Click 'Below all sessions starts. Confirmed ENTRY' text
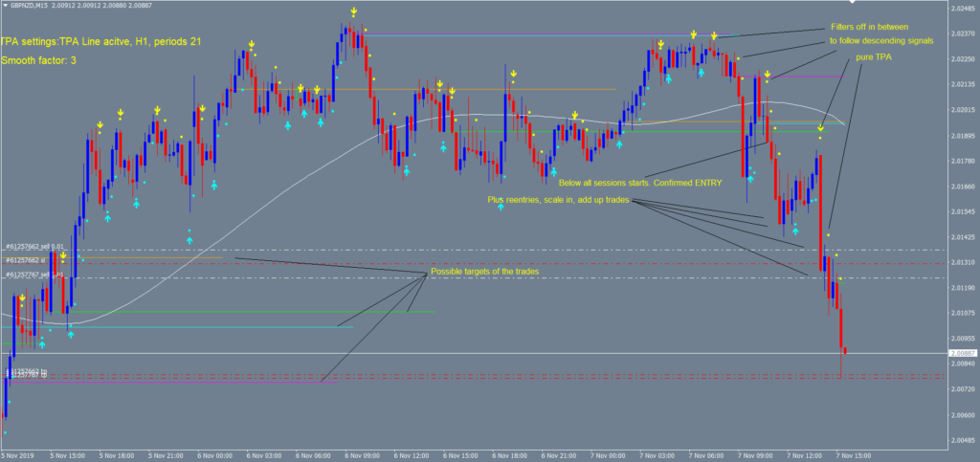 coord(638,182)
